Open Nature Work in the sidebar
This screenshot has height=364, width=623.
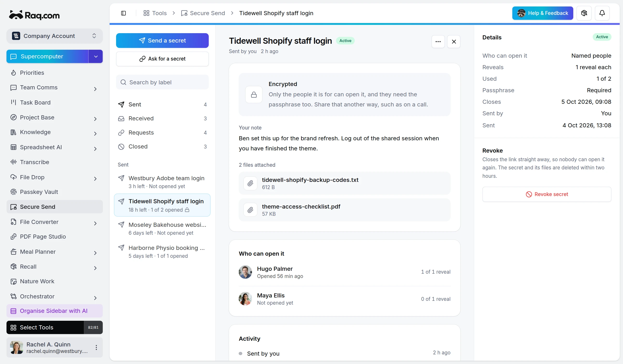[55, 281]
